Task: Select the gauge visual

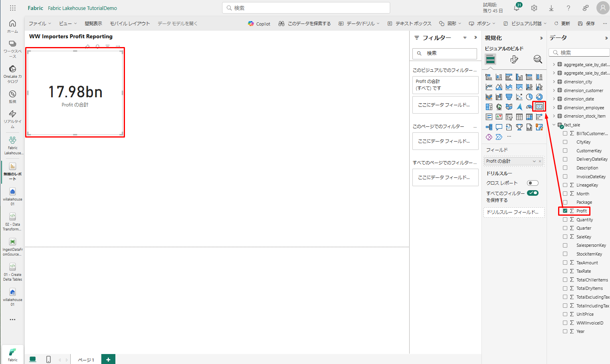Action: [x=529, y=107]
